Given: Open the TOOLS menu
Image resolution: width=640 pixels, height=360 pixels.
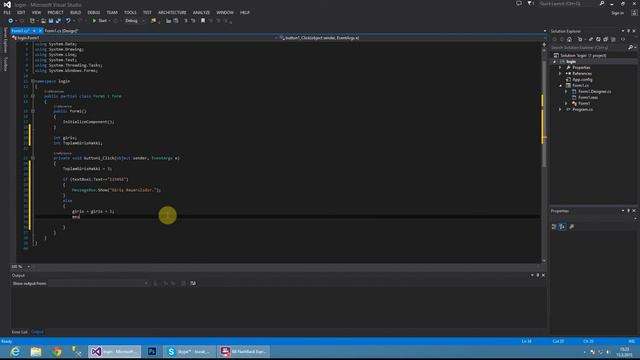Looking at the screenshot, I should tap(130, 13).
